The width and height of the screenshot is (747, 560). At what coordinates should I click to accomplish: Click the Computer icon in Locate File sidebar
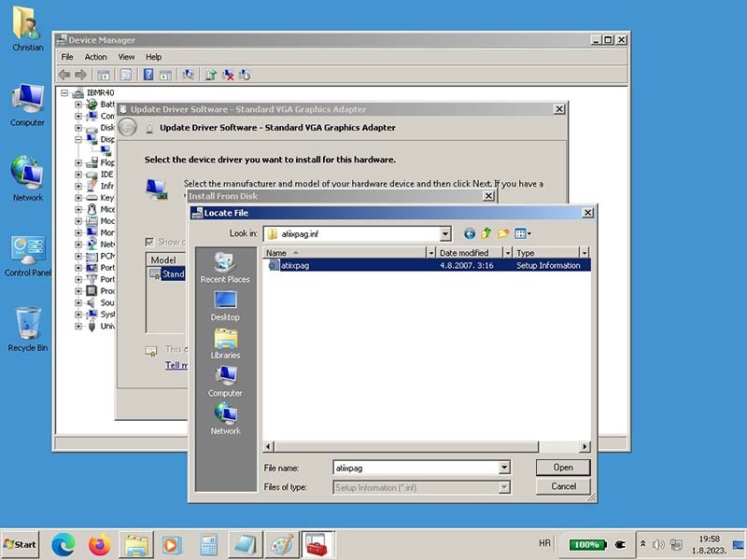[225, 381]
